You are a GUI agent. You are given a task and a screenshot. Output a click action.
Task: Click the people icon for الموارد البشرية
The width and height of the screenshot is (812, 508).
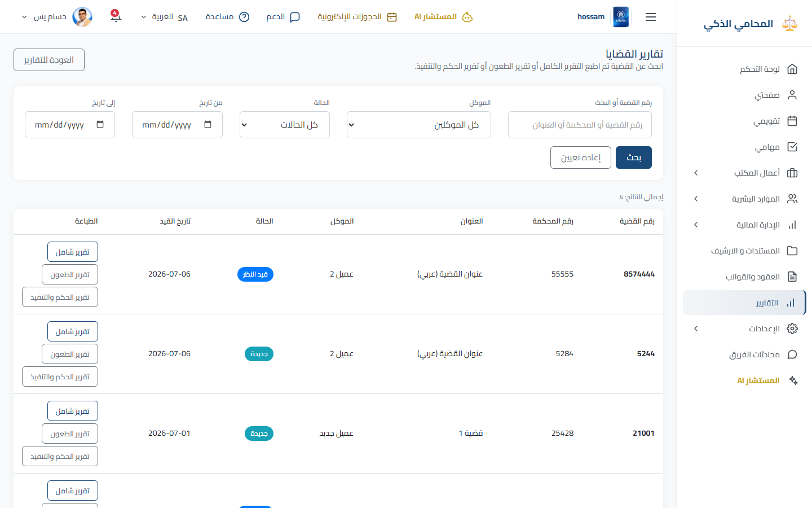(x=792, y=199)
